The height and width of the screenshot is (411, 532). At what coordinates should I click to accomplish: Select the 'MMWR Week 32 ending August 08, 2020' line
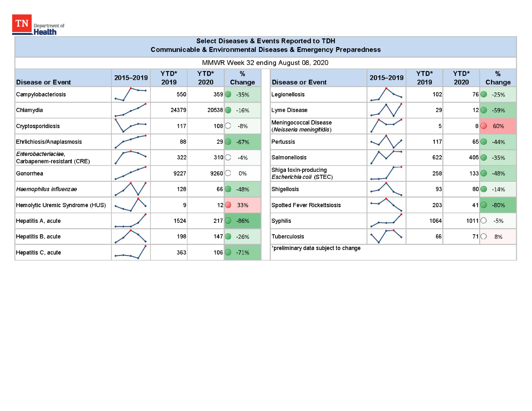coord(265,63)
